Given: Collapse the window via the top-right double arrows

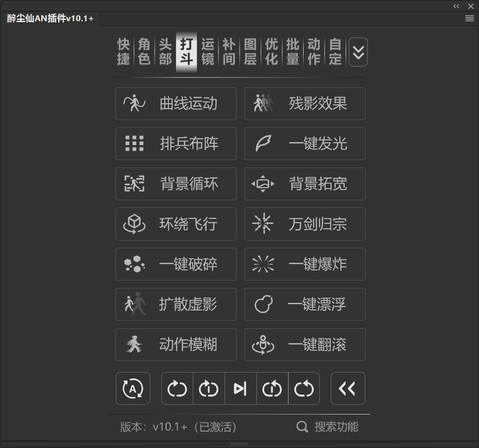Looking at the screenshot, I should click(x=456, y=6).
